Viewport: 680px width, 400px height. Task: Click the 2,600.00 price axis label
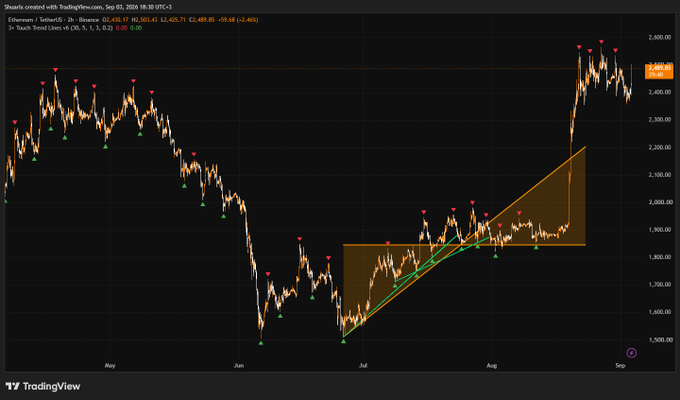pyautogui.click(x=660, y=37)
